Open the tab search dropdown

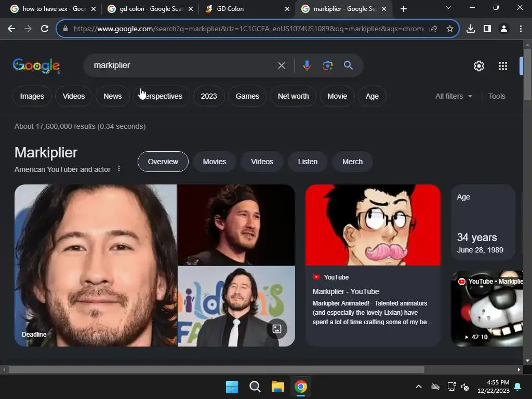pos(448,7)
